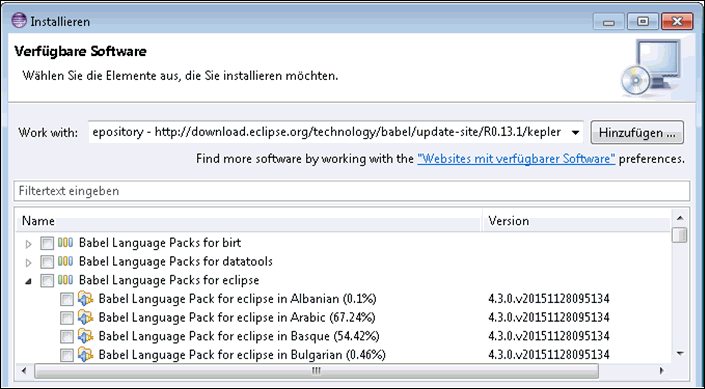Check the Arabic language pack checkbox
This screenshot has height=389, width=705.
67,318
